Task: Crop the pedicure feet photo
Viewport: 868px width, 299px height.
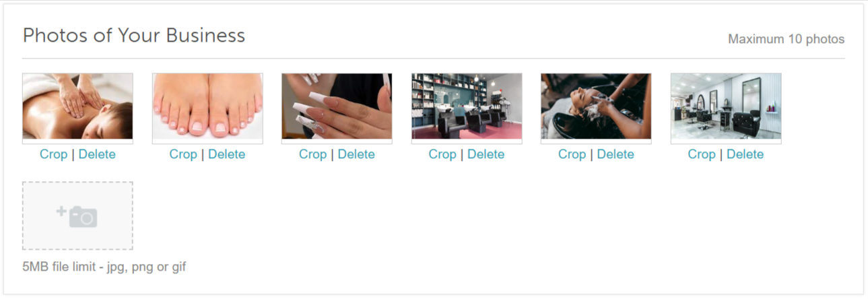Action: [x=183, y=154]
